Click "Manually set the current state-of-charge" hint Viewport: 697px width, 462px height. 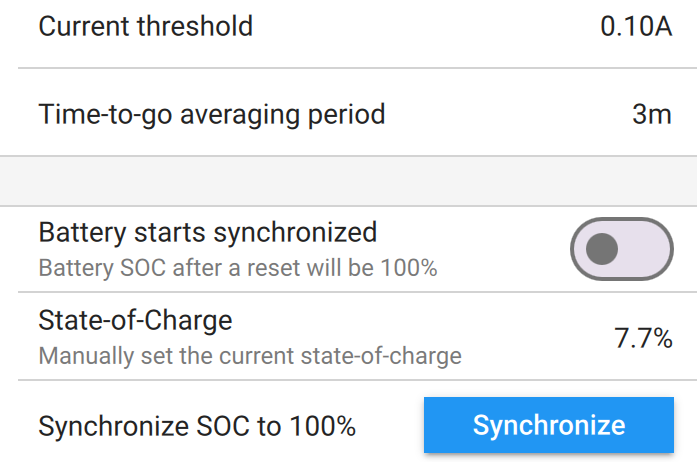tap(249, 355)
